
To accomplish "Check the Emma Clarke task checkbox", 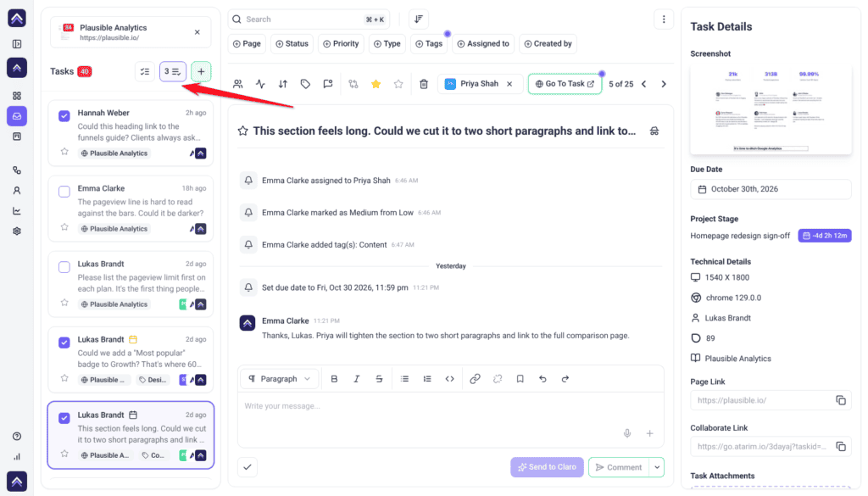I will (64, 192).
